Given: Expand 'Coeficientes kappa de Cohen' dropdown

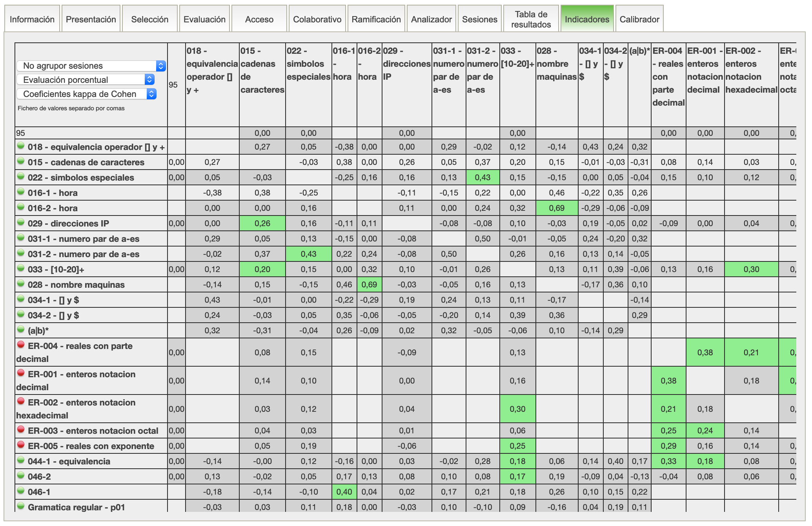Looking at the screenshot, I should coord(86,94).
